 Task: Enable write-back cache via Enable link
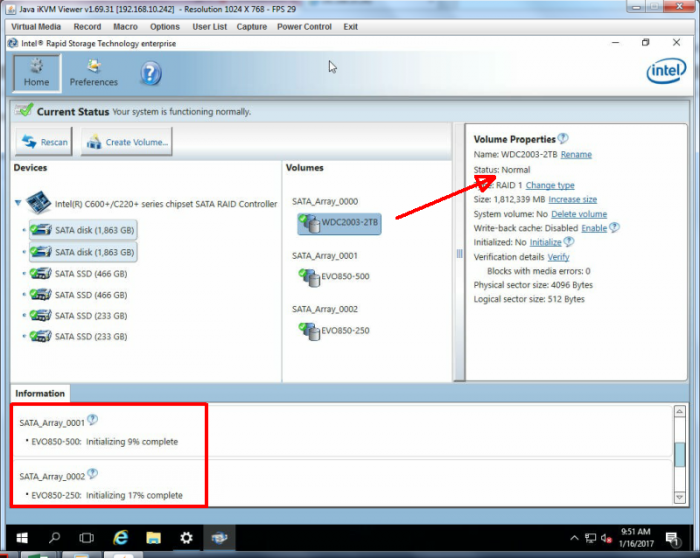tap(594, 228)
